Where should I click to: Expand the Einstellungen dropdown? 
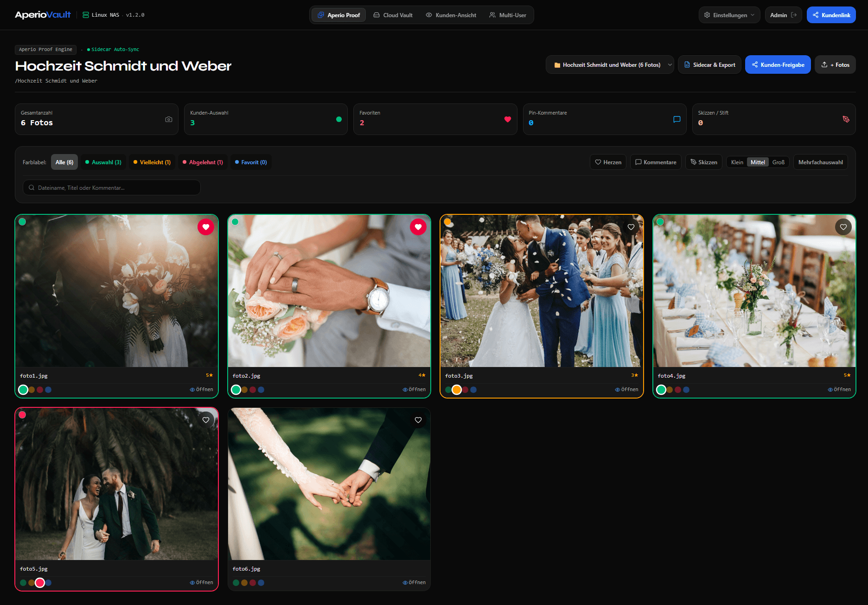pos(729,15)
